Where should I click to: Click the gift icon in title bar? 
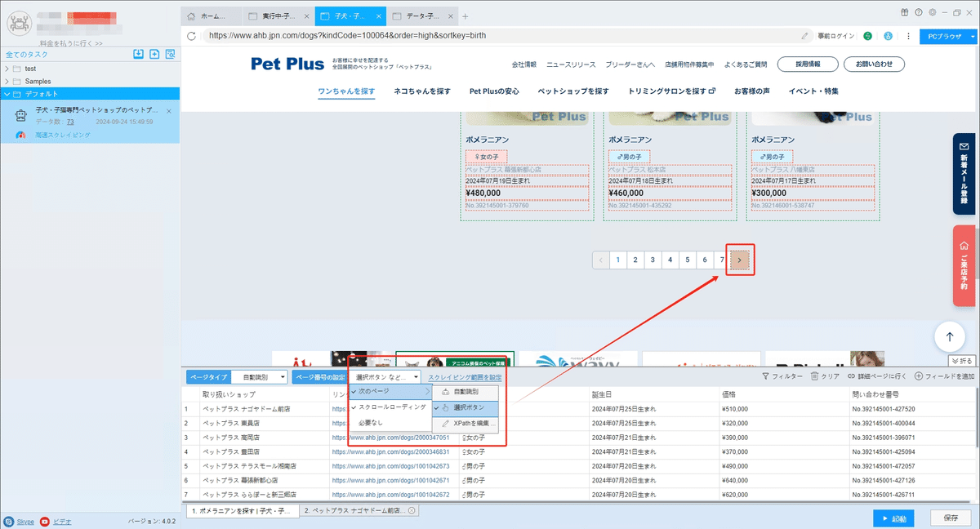(x=905, y=12)
